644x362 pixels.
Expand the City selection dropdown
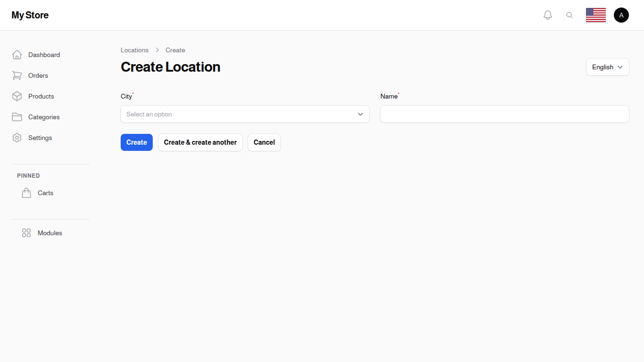tap(245, 114)
